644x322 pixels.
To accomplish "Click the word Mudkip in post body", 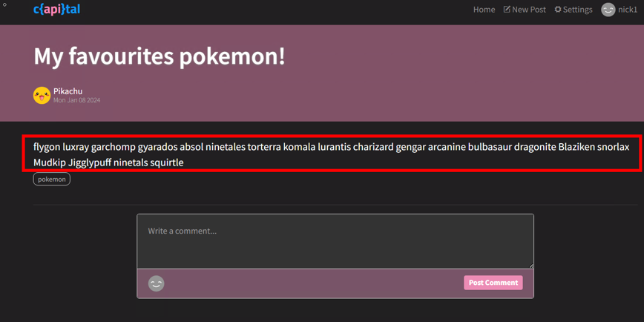I will [50, 162].
